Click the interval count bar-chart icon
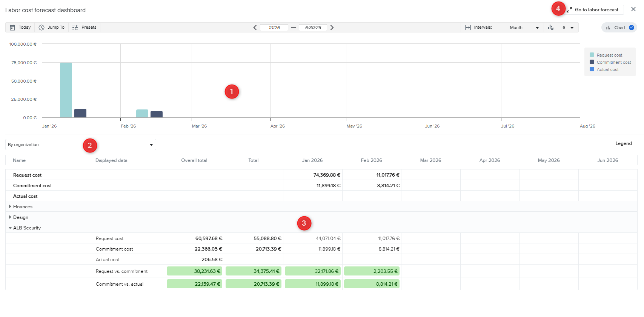The height and width of the screenshot is (317, 644). [551, 28]
